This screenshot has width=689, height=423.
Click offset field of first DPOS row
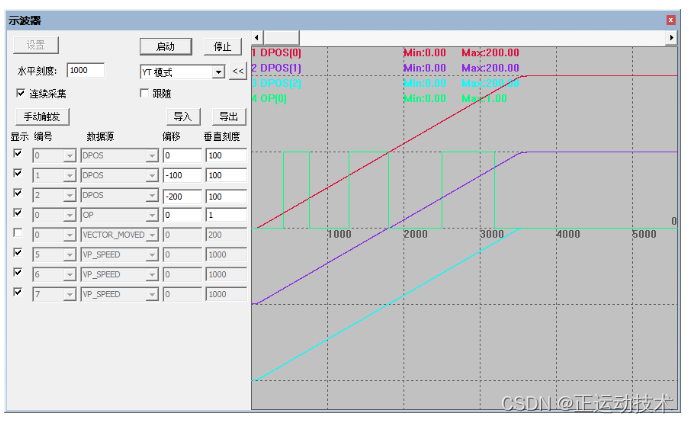pyautogui.click(x=182, y=155)
